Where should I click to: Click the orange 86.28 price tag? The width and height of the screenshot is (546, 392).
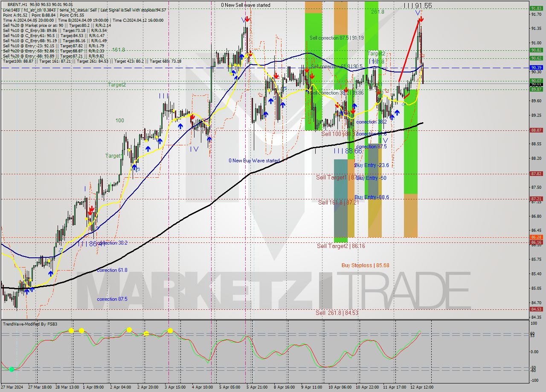(x=536, y=237)
